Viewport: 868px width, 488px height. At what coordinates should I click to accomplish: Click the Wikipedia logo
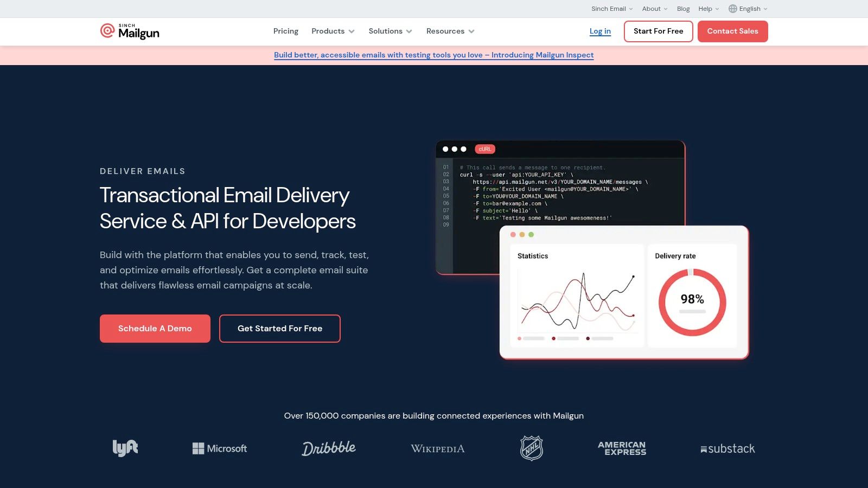(x=438, y=449)
